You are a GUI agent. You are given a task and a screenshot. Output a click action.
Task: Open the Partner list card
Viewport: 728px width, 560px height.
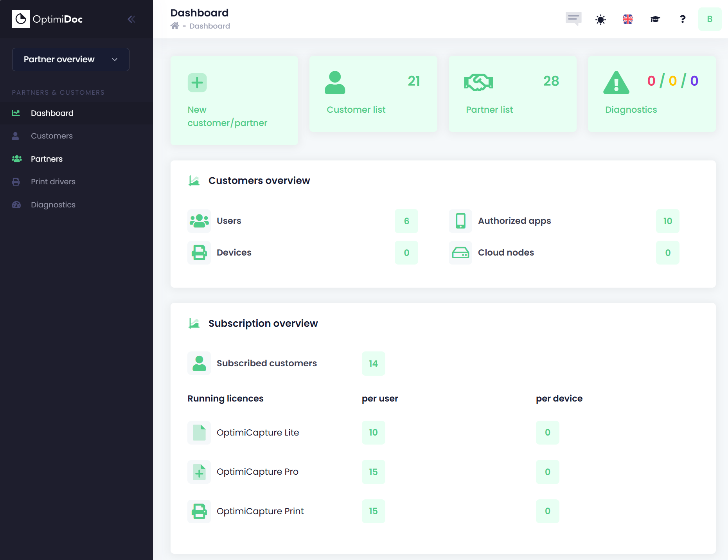pyautogui.click(x=512, y=94)
